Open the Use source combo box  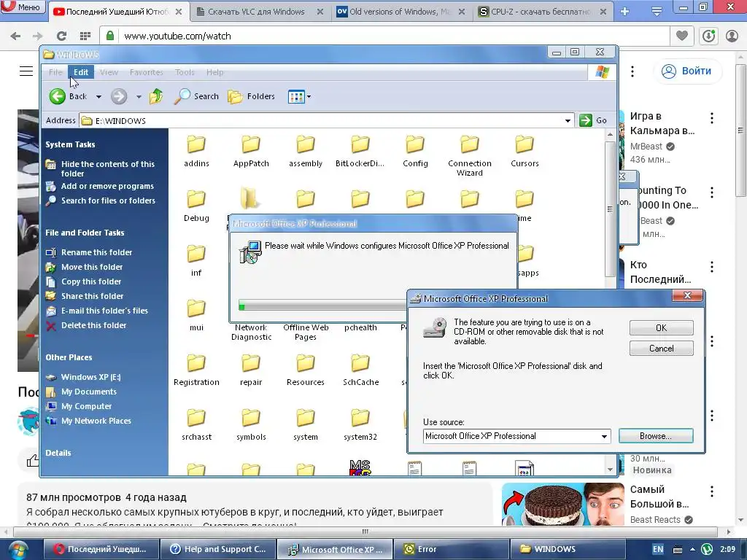coord(516,436)
